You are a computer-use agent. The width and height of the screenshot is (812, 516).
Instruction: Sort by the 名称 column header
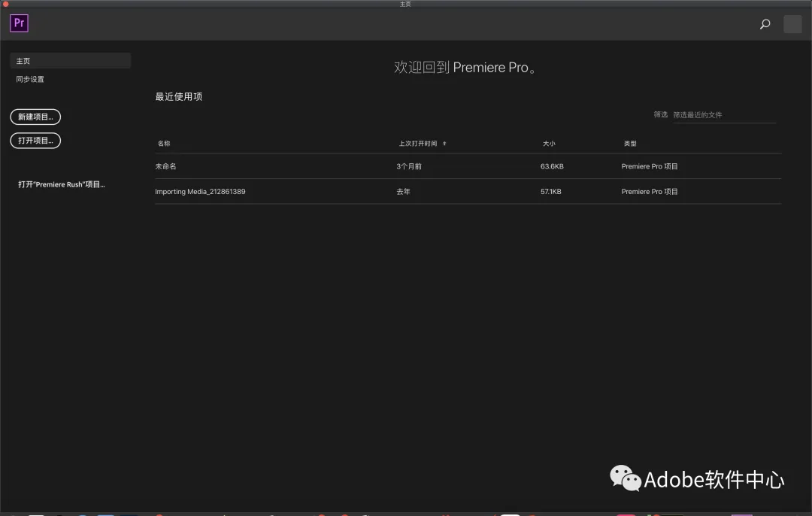point(164,144)
